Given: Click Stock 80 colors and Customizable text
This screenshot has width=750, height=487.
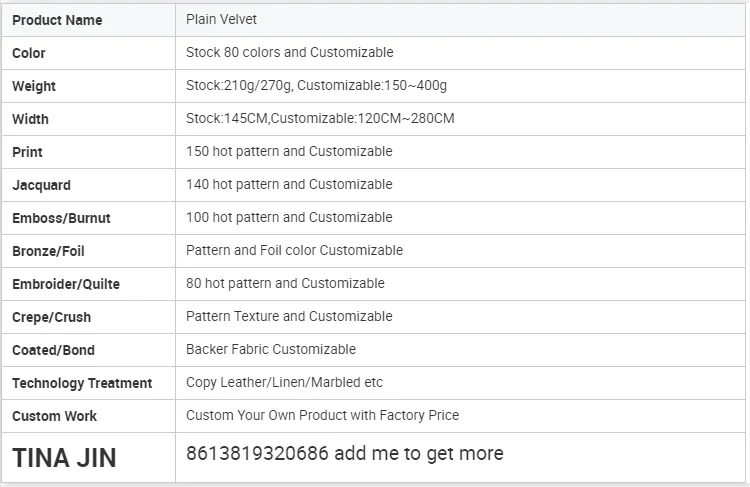Looking at the screenshot, I should tap(289, 52).
